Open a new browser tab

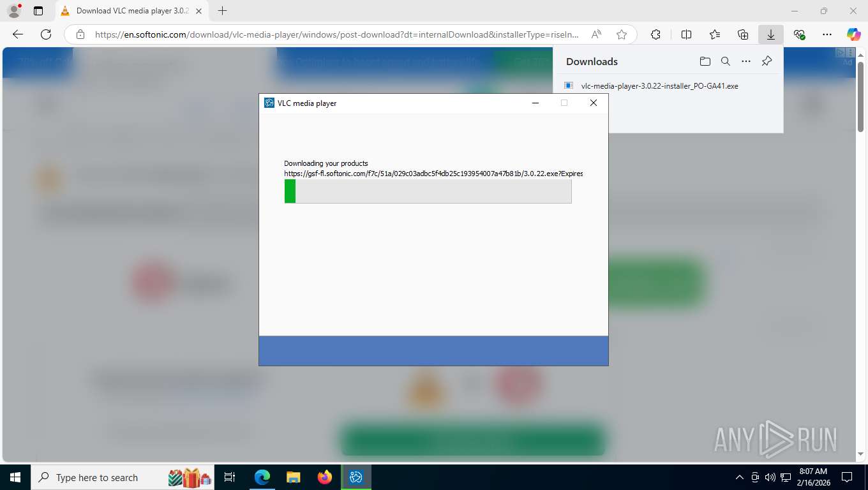tap(222, 11)
